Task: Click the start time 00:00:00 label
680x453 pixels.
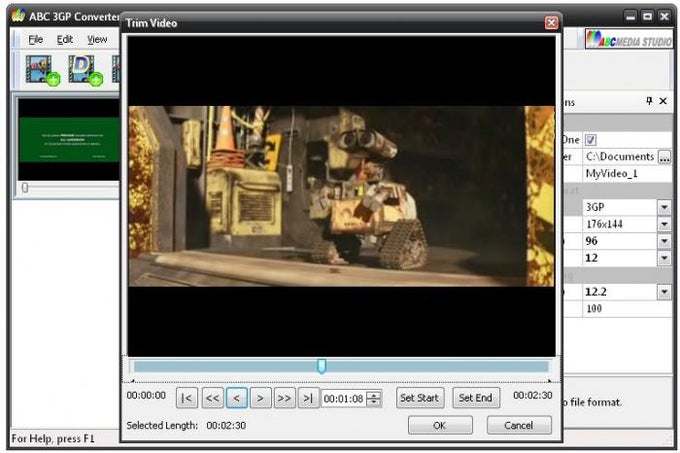Action: point(146,395)
